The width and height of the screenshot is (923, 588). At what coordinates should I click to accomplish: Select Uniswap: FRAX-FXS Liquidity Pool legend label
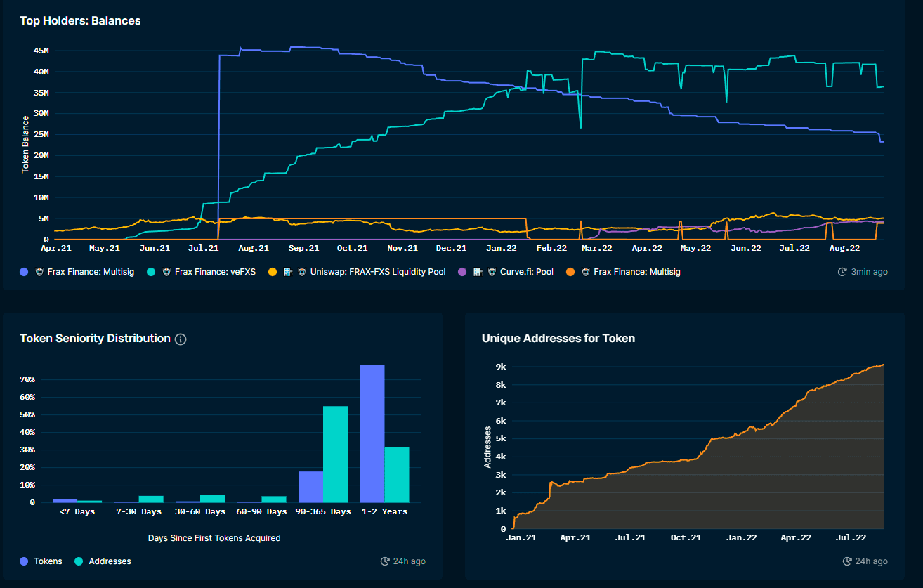[377, 272]
